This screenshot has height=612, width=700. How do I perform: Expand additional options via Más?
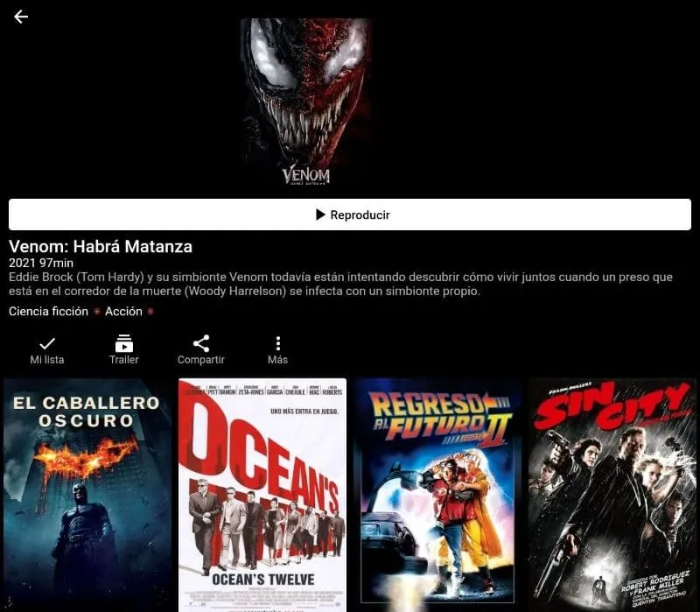coord(278,348)
